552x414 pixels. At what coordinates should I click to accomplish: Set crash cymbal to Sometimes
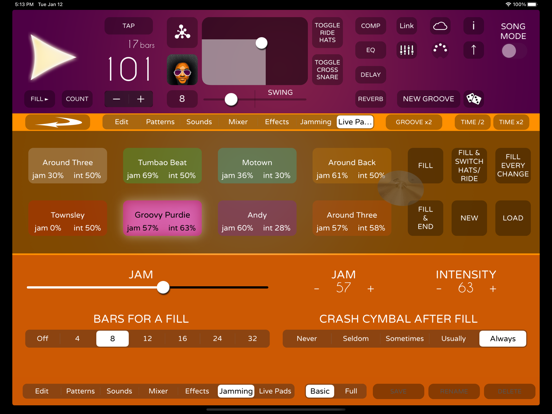(404, 339)
